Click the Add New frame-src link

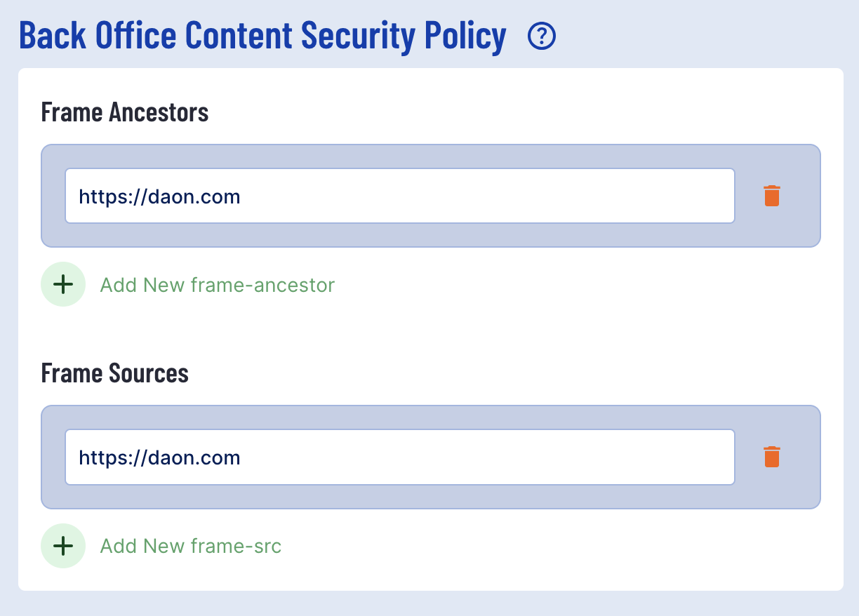pos(191,546)
